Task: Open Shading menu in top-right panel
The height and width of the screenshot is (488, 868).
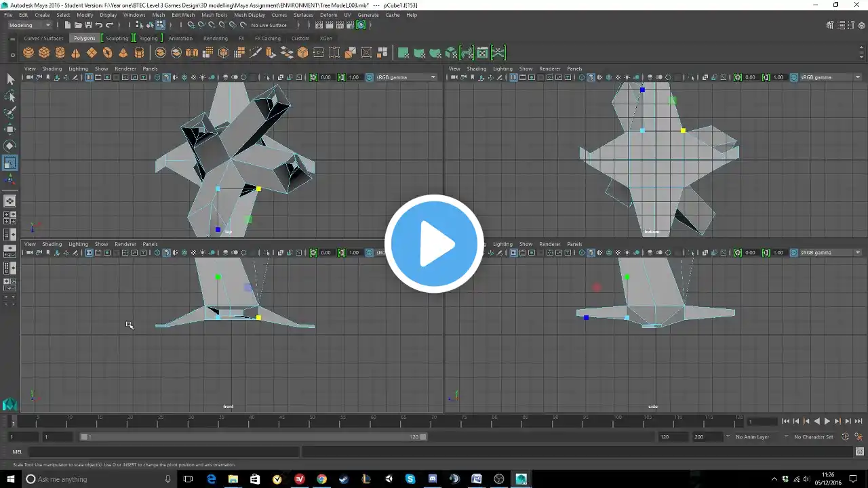Action: pos(476,68)
